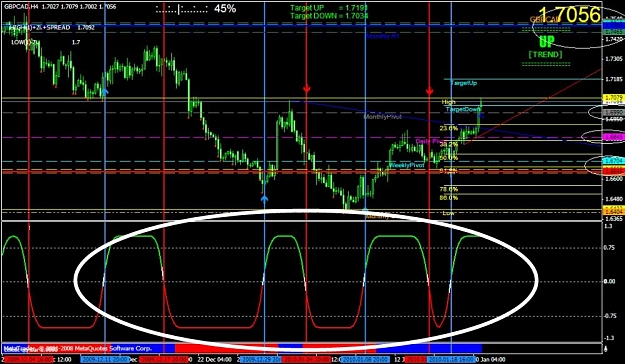Click the large yellow 1.7056 price display
625x364 pixels.
(x=570, y=15)
